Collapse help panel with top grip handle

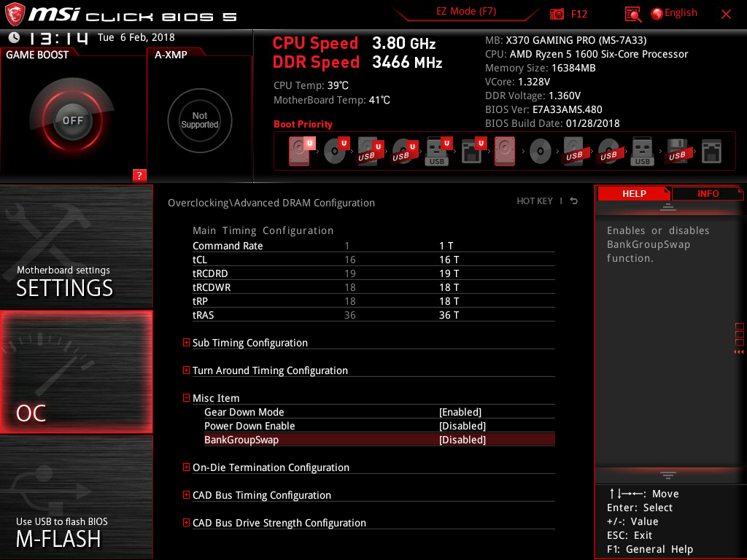coord(668,206)
